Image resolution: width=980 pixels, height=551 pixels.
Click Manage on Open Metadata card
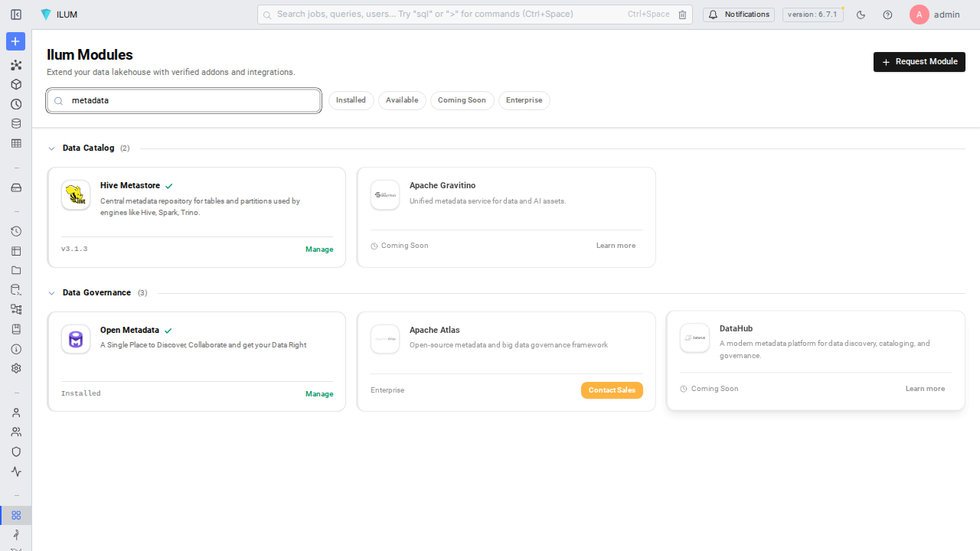(319, 394)
